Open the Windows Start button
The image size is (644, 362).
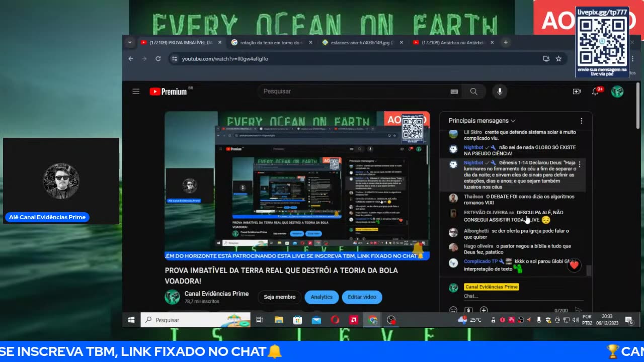[x=131, y=320]
